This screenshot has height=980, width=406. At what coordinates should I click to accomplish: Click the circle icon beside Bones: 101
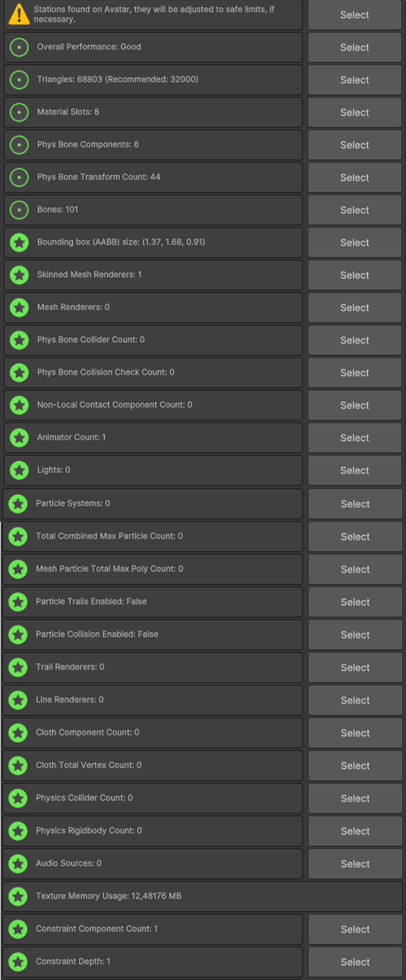(x=19, y=210)
